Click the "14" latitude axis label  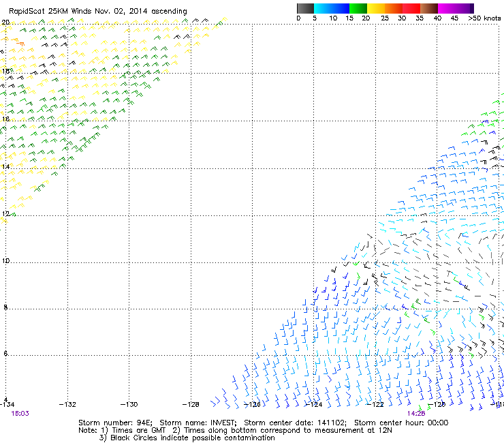point(5,167)
